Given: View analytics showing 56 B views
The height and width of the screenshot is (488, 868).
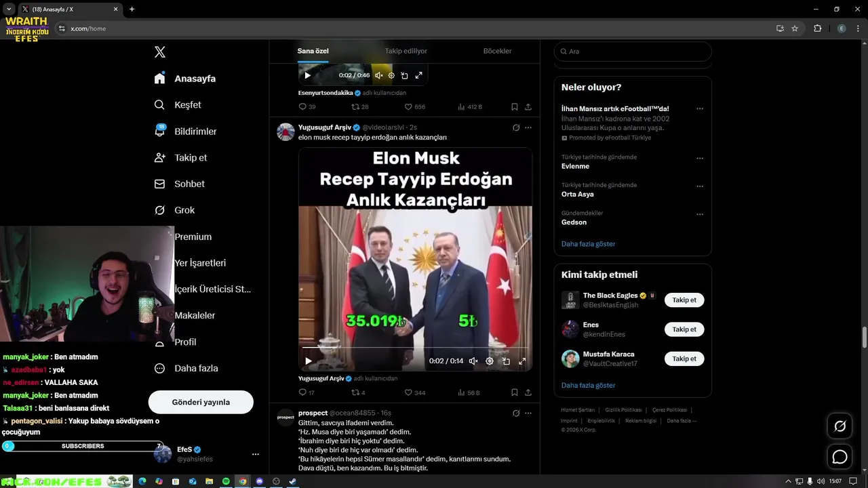Looking at the screenshot, I should (469, 392).
